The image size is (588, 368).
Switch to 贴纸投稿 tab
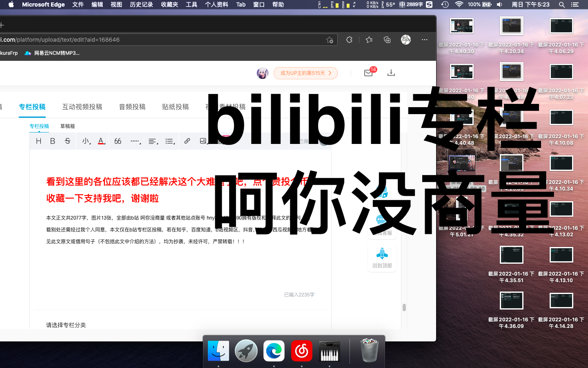176,107
